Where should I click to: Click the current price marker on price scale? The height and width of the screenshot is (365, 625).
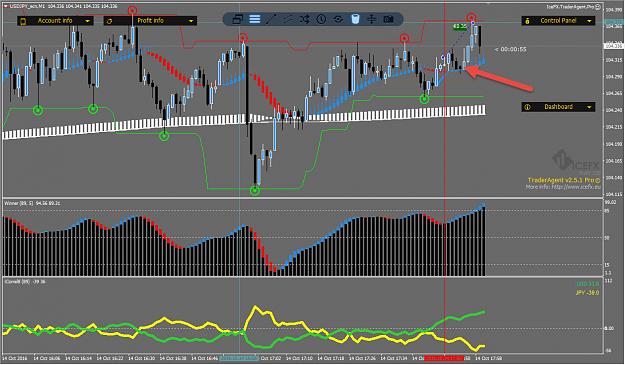tap(614, 46)
